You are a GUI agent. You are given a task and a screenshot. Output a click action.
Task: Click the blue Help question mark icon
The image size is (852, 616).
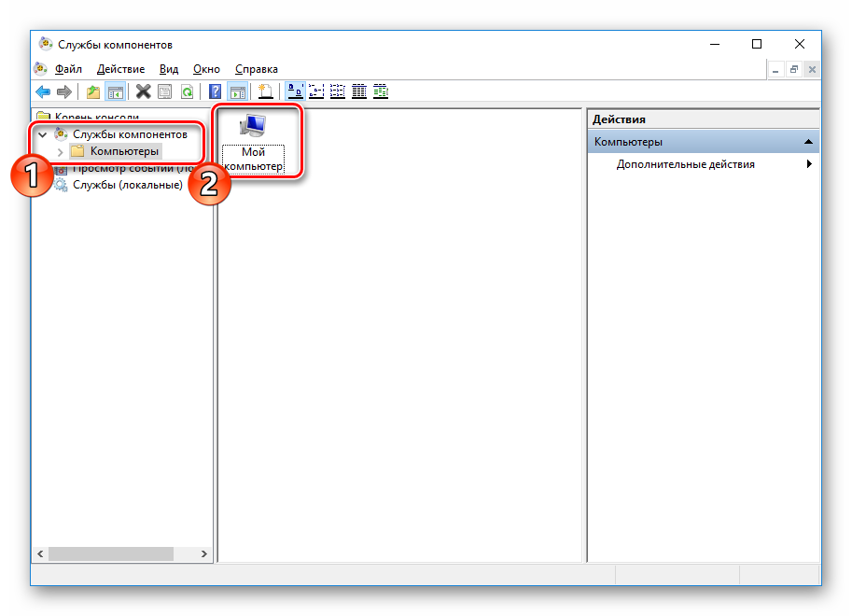[x=216, y=91]
